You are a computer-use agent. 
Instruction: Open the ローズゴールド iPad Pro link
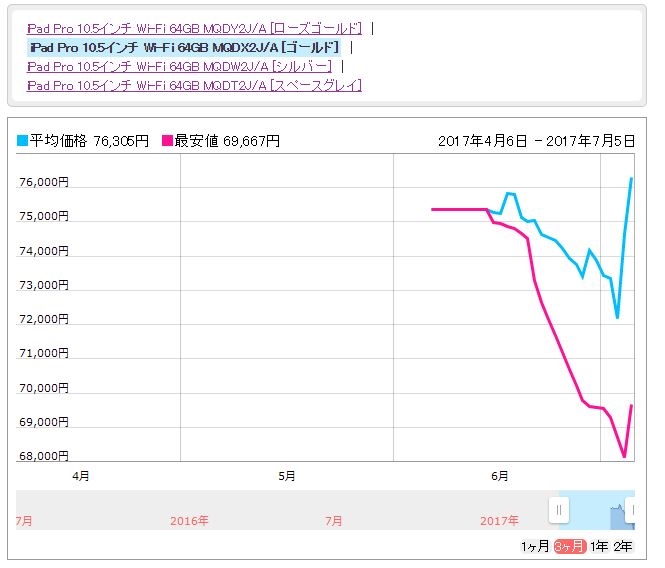click(194, 28)
